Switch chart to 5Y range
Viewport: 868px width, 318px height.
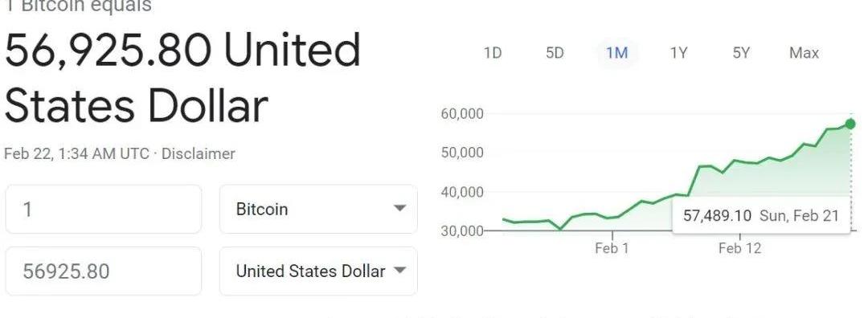point(741,53)
